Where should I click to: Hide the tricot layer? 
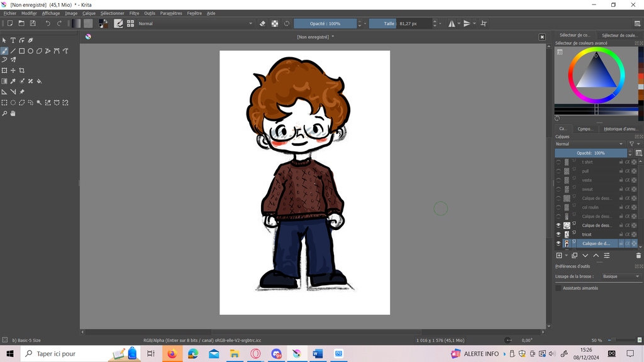558,234
